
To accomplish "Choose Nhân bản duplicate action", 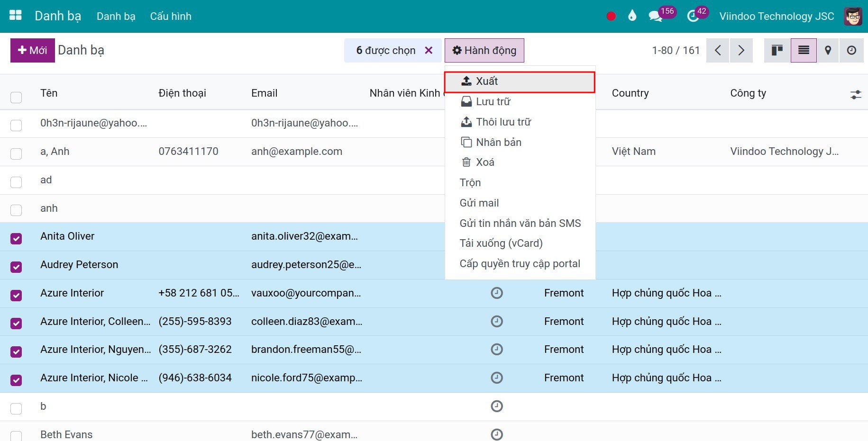I will click(x=520, y=142).
